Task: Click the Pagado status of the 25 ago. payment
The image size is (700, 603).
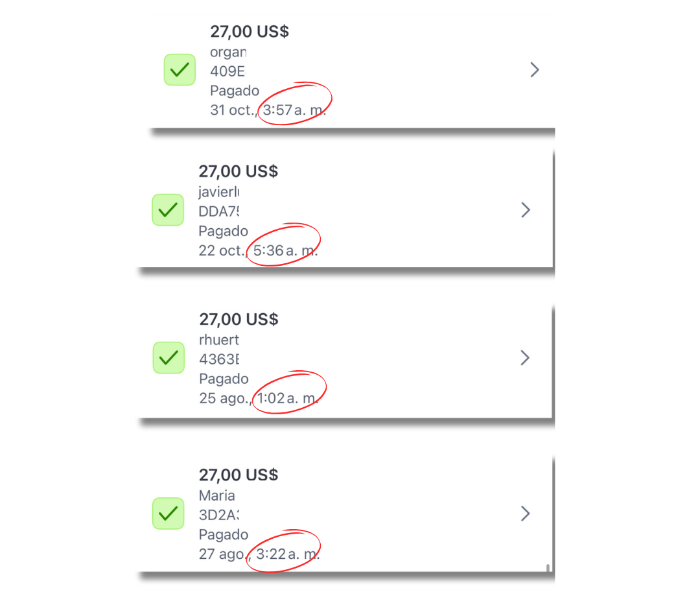Action: [224, 379]
